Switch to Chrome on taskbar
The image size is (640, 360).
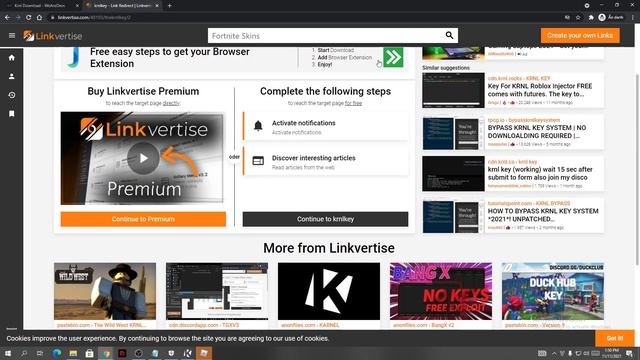click(x=106, y=353)
